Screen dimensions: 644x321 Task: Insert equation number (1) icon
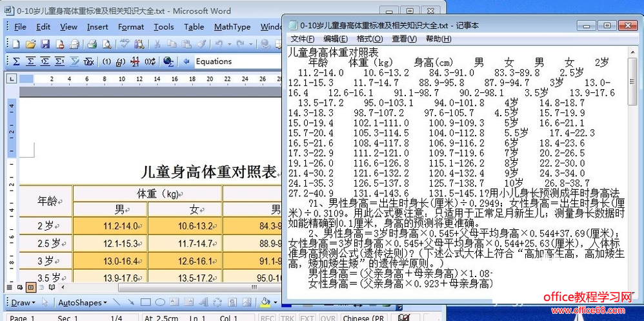106,61
